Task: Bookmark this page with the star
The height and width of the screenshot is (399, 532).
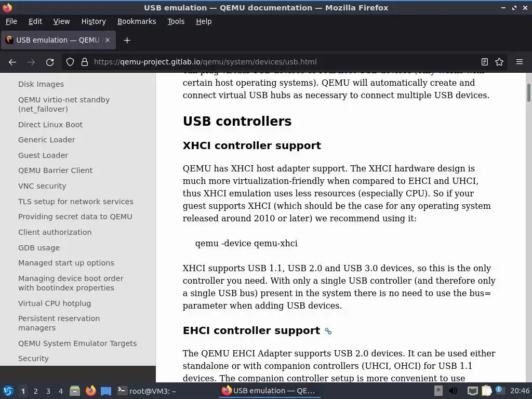Action: click(x=499, y=62)
